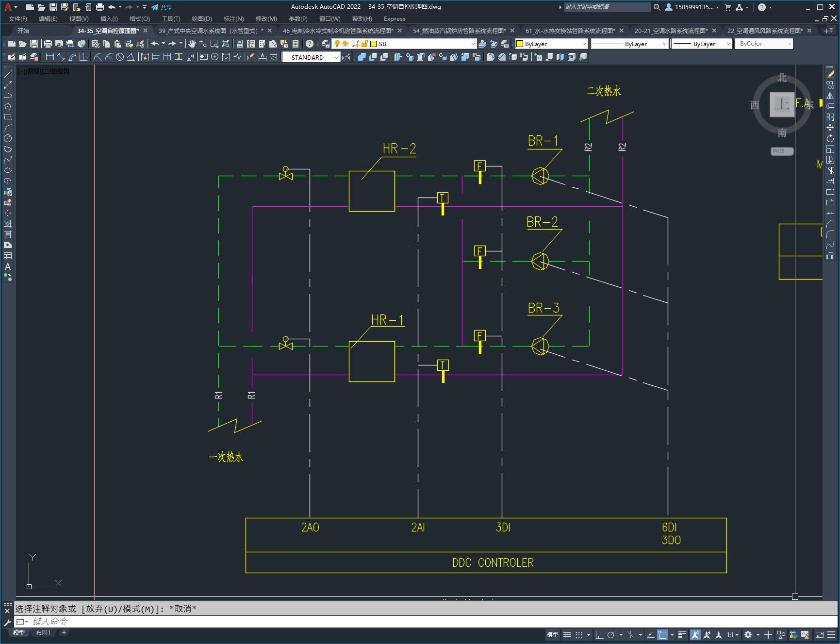This screenshot has width=840, height=644.
Task: Click the ViewCube 上 top face
Action: (782, 104)
